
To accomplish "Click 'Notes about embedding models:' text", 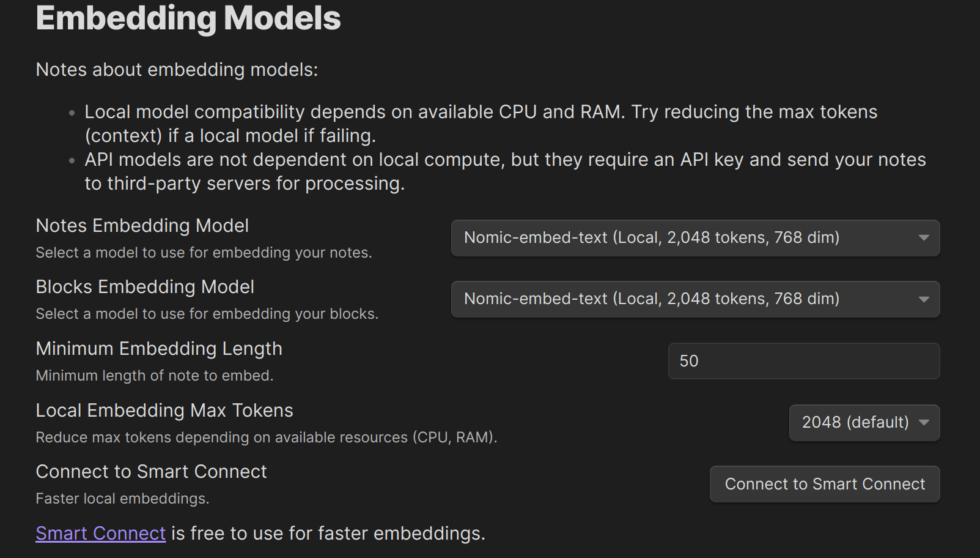I will [x=177, y=70].
